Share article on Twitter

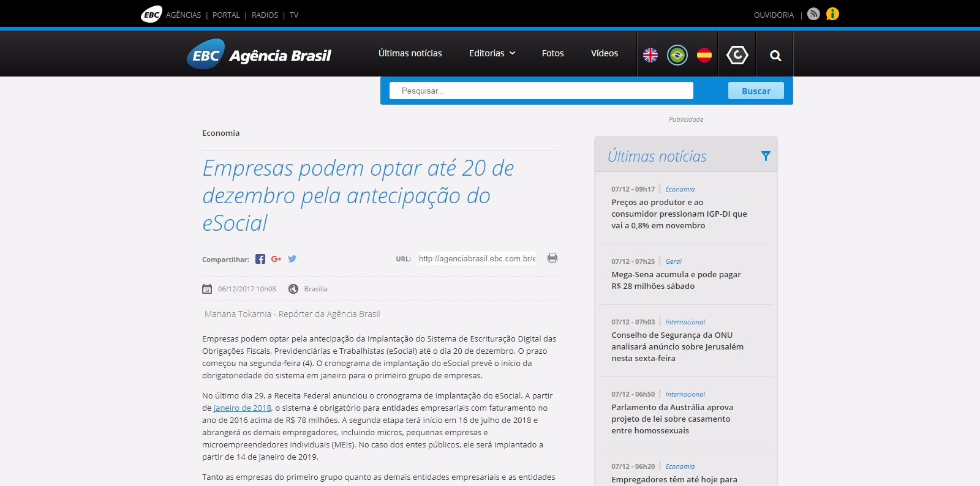(x=292, y=259)
